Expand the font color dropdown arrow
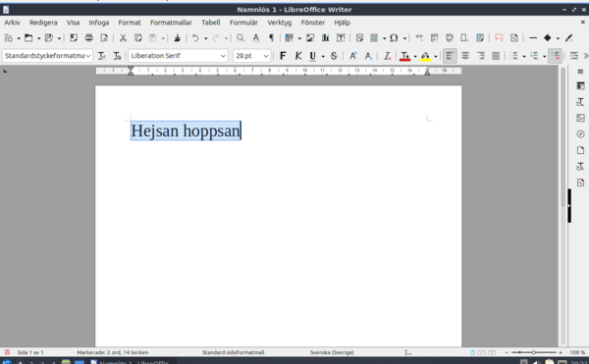Image resolution: width=589 pixels, height=364 pixels. click(415, 56)
